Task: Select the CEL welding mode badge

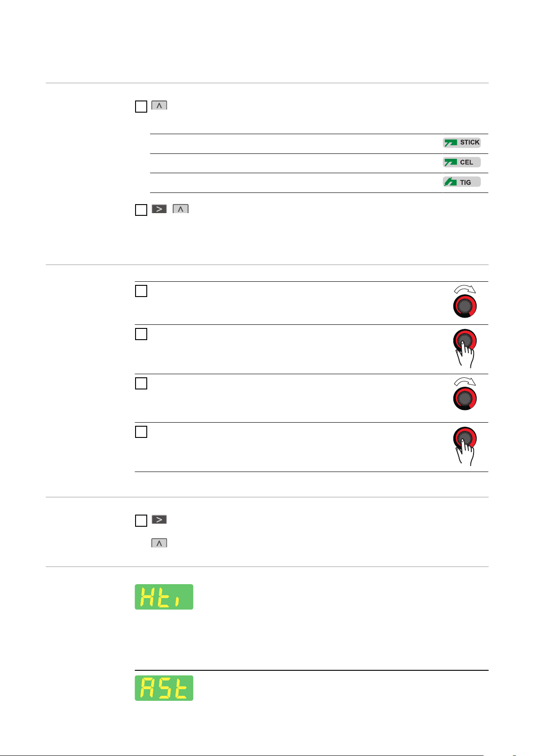Action: (462, 162)
